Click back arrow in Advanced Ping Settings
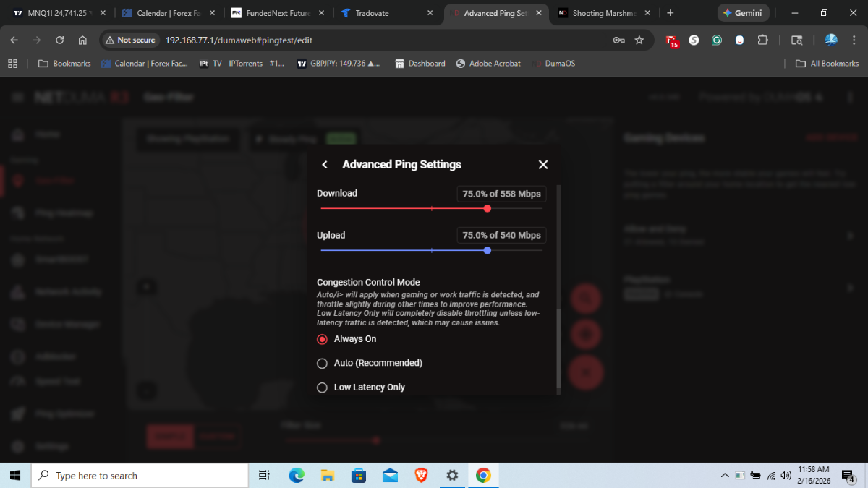Screen dimensions: 868x488 tap(325, 165)
